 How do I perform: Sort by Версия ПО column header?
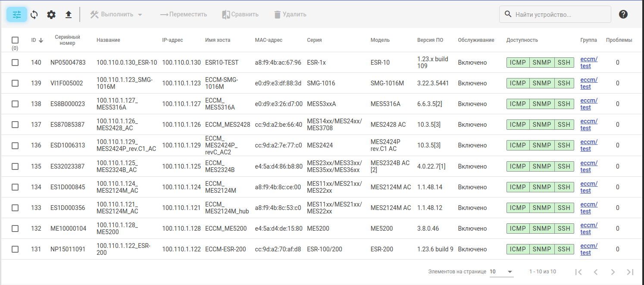430,40
